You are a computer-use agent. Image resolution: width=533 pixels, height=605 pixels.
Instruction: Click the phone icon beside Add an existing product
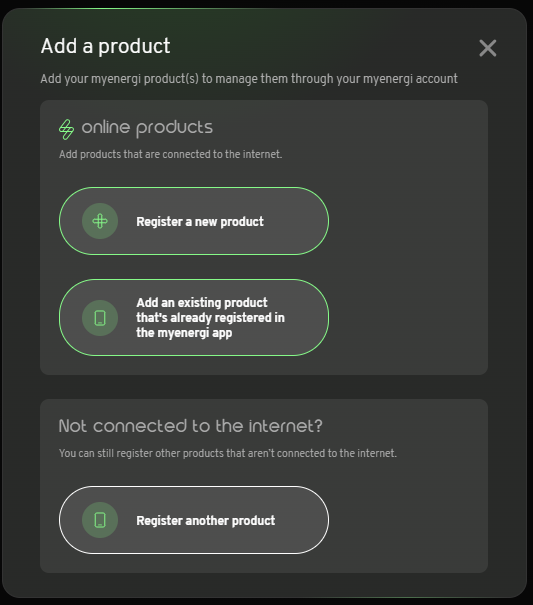100,318
